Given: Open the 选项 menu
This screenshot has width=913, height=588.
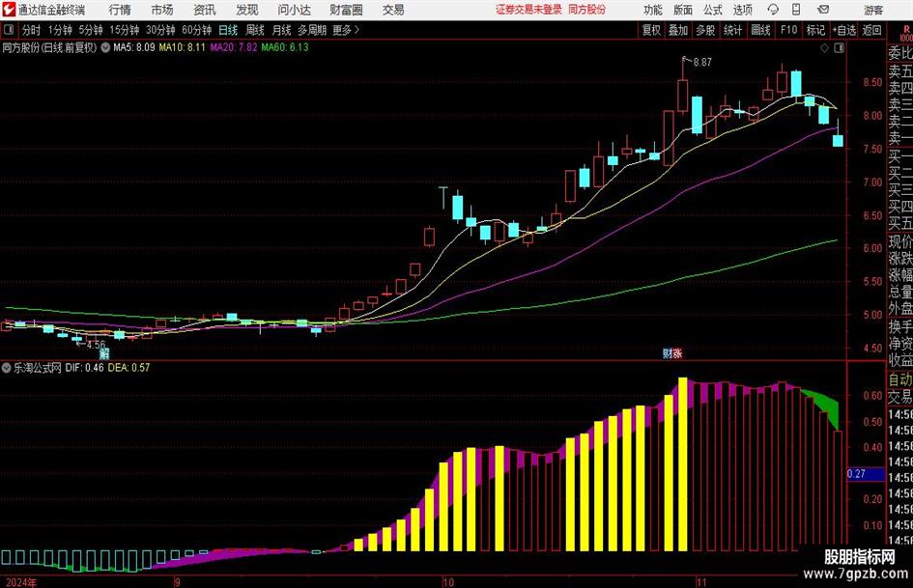Looking at the screenshot, I should tap(742, 10).
